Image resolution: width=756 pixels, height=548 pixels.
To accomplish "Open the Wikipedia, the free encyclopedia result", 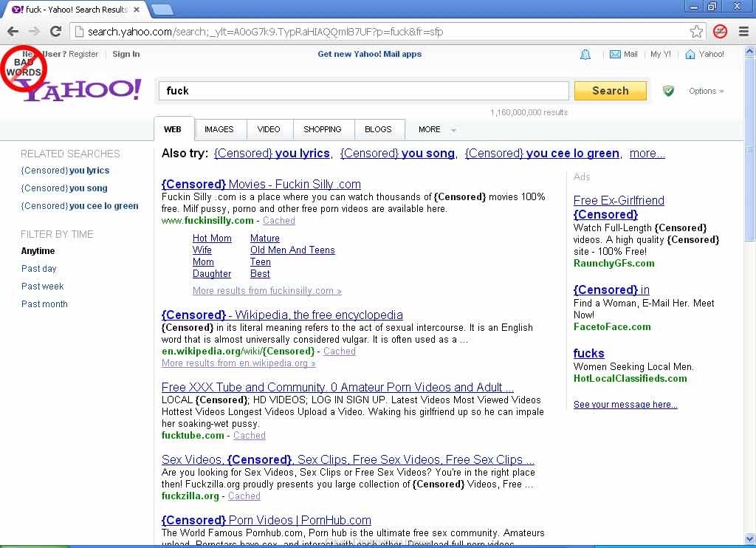I will 282,315.
